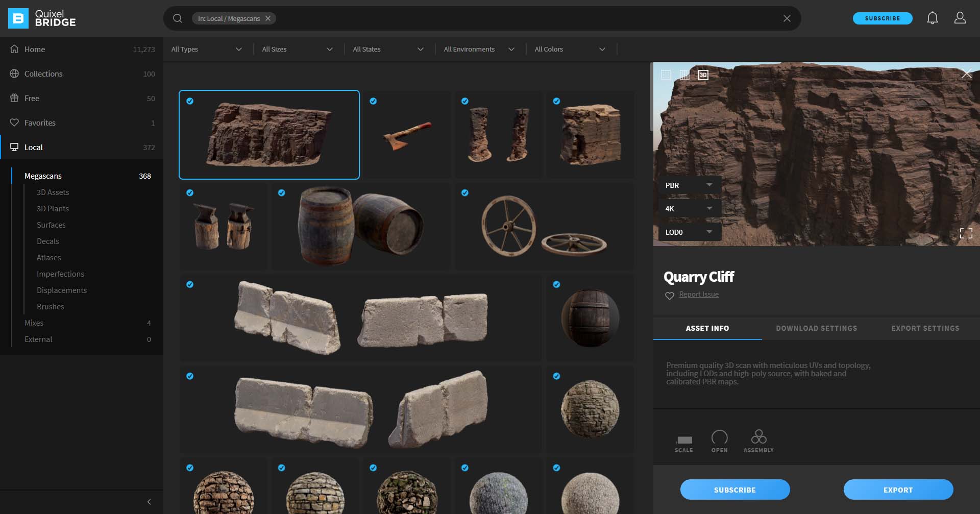
Task: Open the notifications bell icon
Action: pos(932,18)
